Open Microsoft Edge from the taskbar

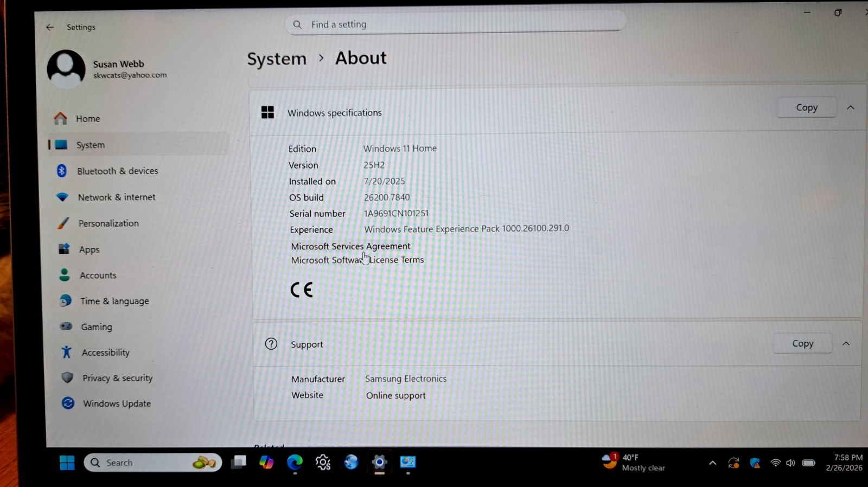click(295, 462)
